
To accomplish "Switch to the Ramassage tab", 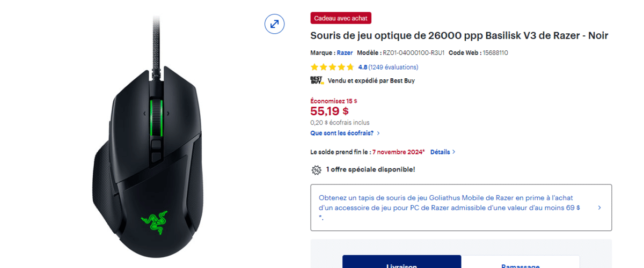I will pyautogui.click(x=520, y=264).
